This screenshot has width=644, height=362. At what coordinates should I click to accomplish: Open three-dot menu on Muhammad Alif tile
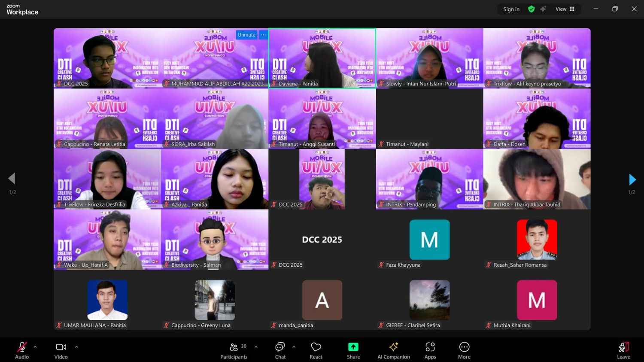[x=263, y=35]
